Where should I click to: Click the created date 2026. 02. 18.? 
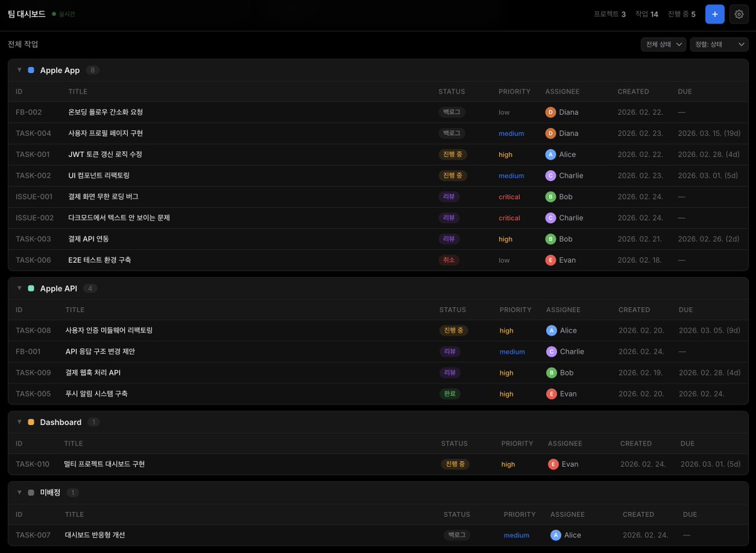pyautogui.click(x=639, y=260)
